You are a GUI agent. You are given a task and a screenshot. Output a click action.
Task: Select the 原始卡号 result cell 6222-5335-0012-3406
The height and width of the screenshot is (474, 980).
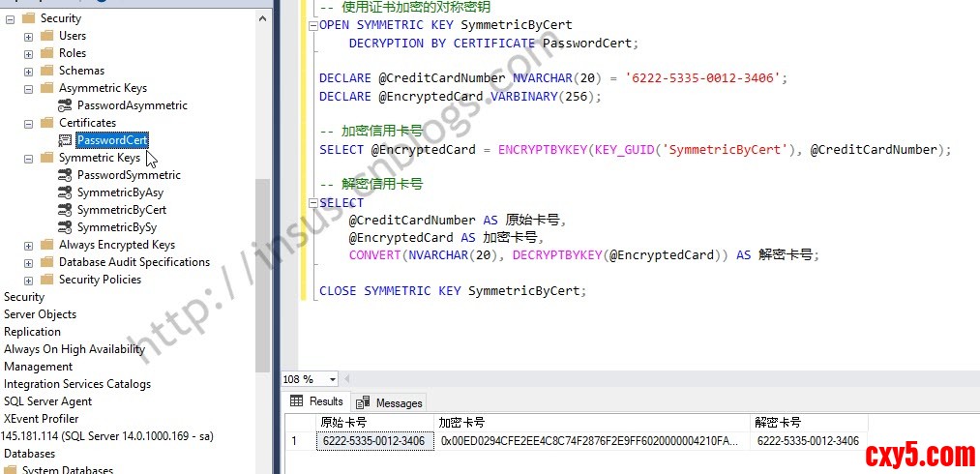tap(374, 441)
